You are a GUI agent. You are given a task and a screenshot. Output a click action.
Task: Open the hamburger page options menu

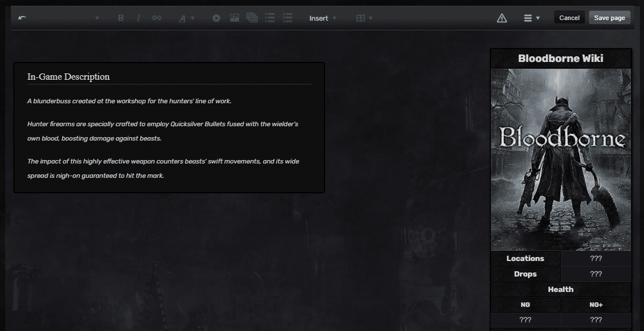(x=531, y=18)
